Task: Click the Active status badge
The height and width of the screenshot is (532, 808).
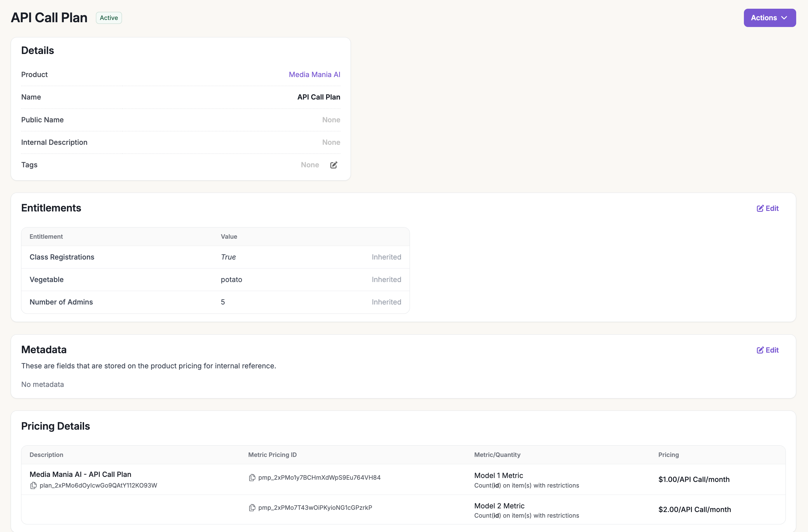Action: coord(109,18)
